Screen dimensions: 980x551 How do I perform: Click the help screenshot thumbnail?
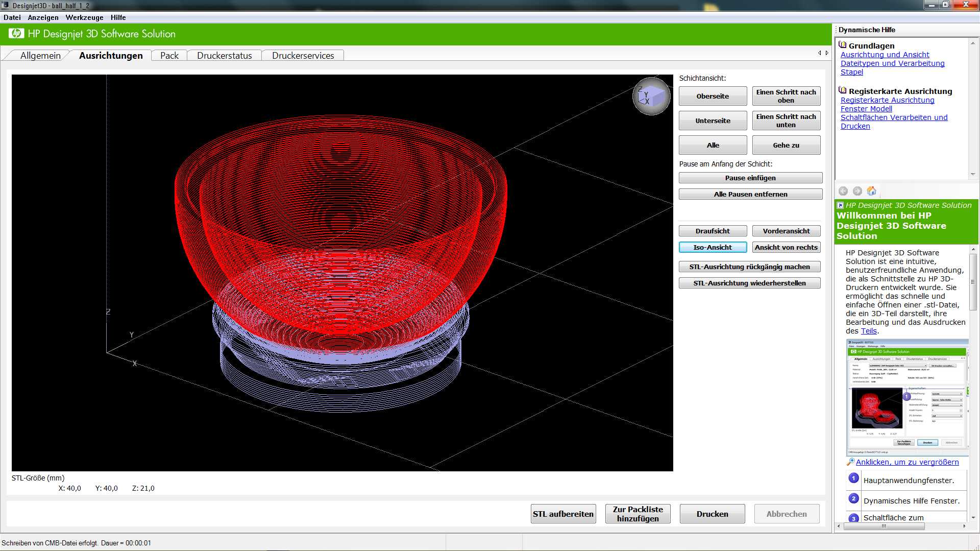(x=907, y=397)
